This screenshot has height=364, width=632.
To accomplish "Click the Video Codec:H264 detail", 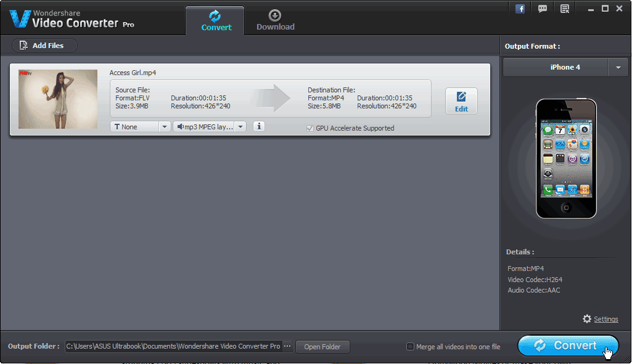I will click(535, 280).
